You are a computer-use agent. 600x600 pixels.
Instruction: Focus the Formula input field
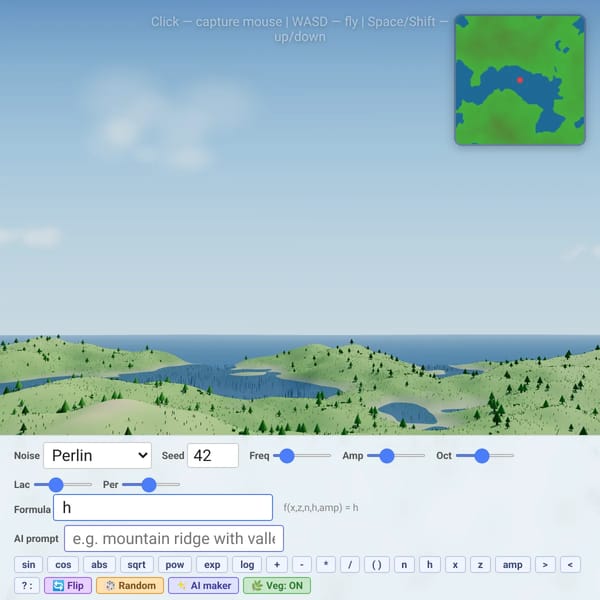tap(163, 508)
